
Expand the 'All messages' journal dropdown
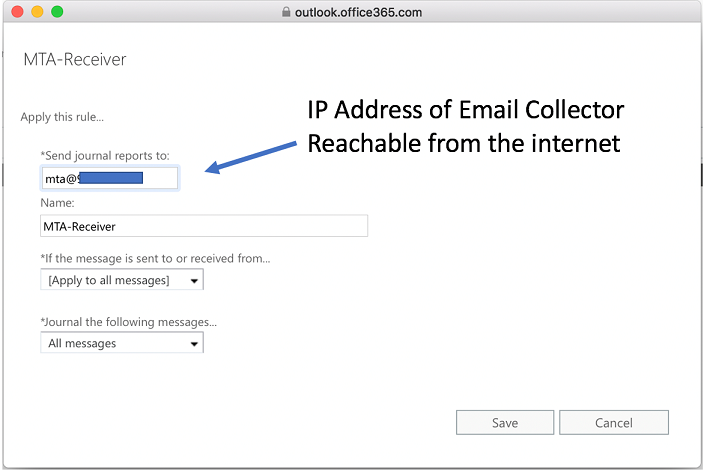122,343
